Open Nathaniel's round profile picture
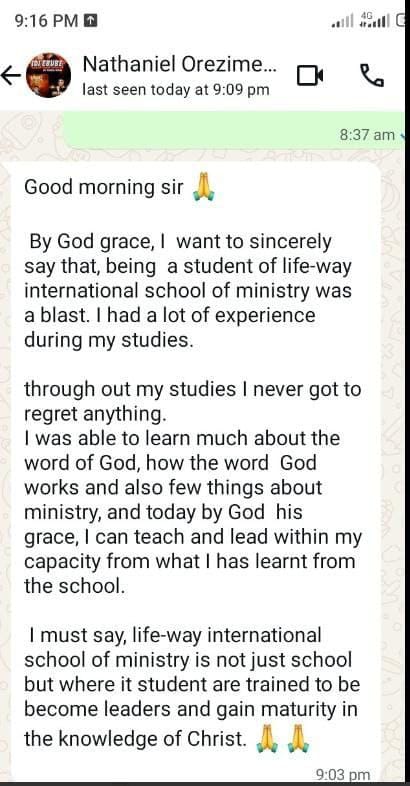410x786 pixels. pyautogui.click(x=48, y=75)
